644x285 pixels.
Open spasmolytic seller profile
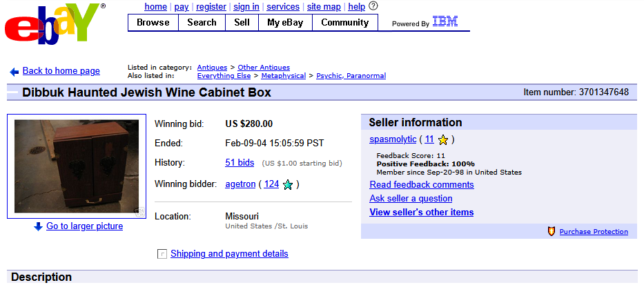tap(393, 139)
